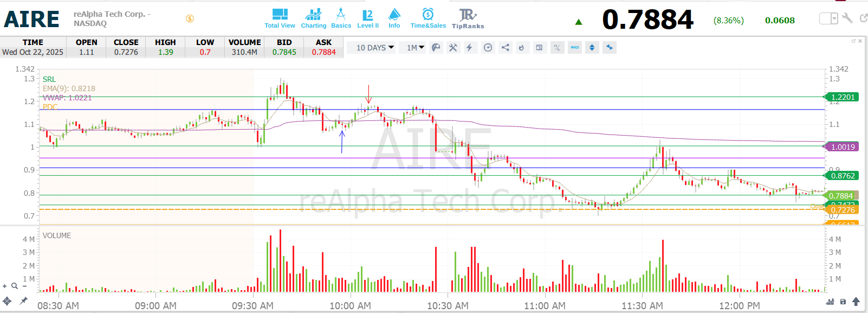Click the chart type icon at the bottom right
868x313 pixels.
[x=830, y=302]
